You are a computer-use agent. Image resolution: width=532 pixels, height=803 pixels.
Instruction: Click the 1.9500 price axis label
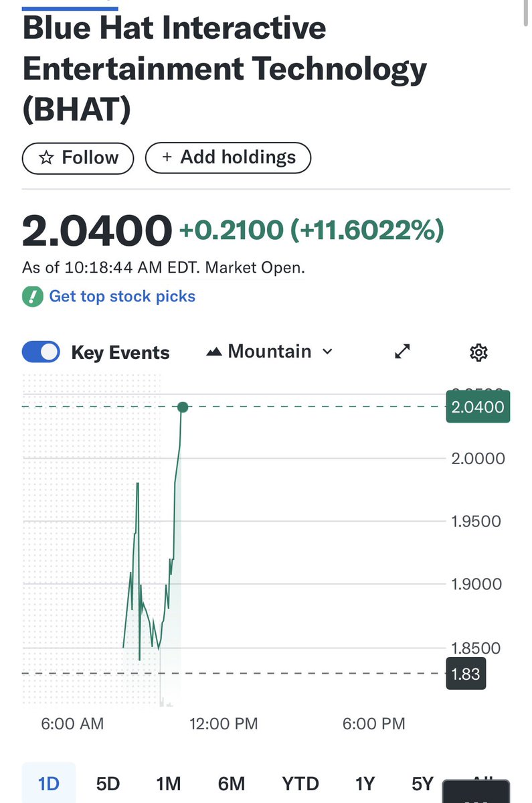[476, 521]
